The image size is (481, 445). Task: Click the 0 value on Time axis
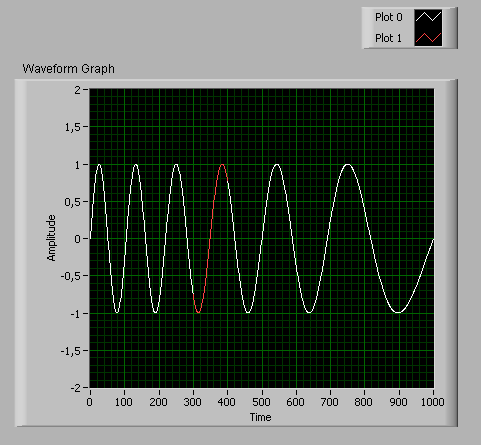(x=89, y=402)
